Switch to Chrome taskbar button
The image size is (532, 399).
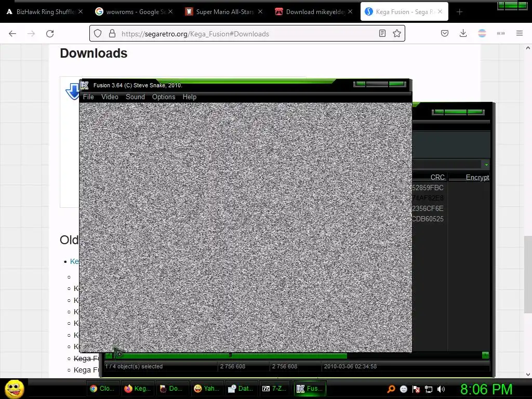[102, 389]
